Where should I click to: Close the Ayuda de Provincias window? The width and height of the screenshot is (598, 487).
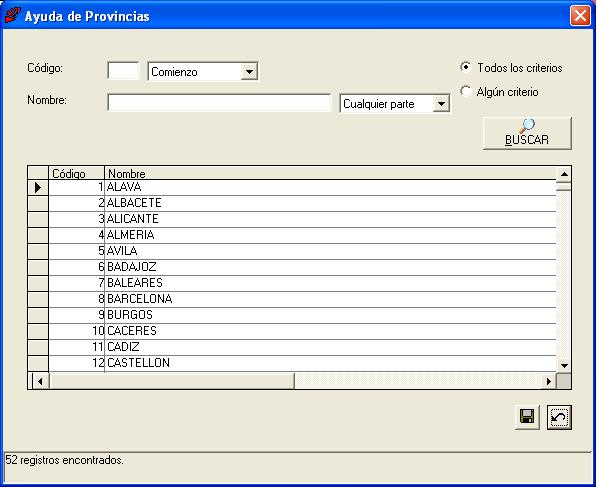click(580, 16)
